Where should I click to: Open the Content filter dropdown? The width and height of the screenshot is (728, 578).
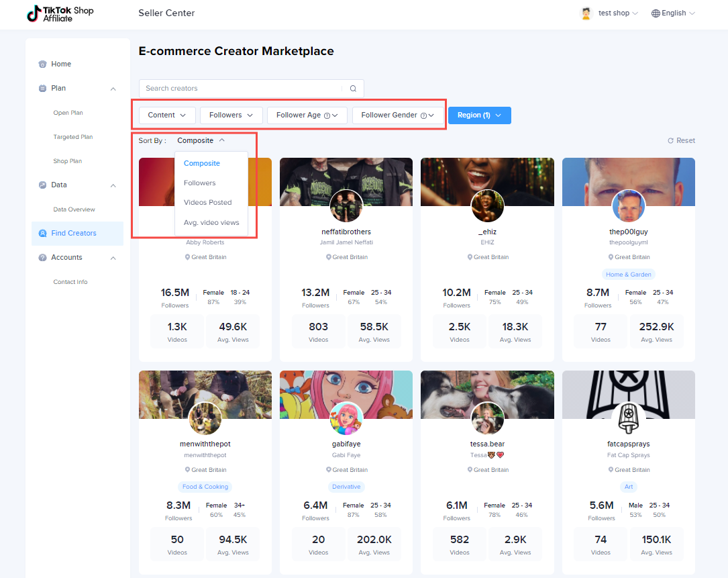pyautogui.click(x=167, y=115)
